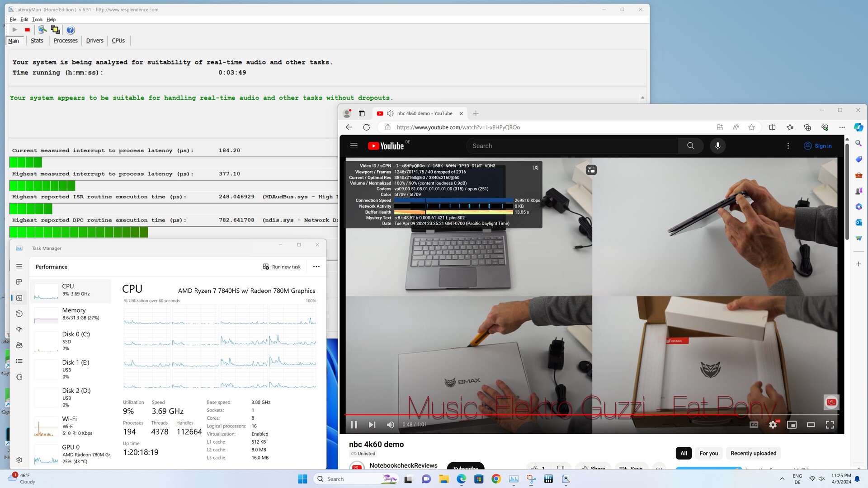Select GPU 0 in Task Manager performance list
This screenshot has height=488, width=868.
[x=71, y=454]
